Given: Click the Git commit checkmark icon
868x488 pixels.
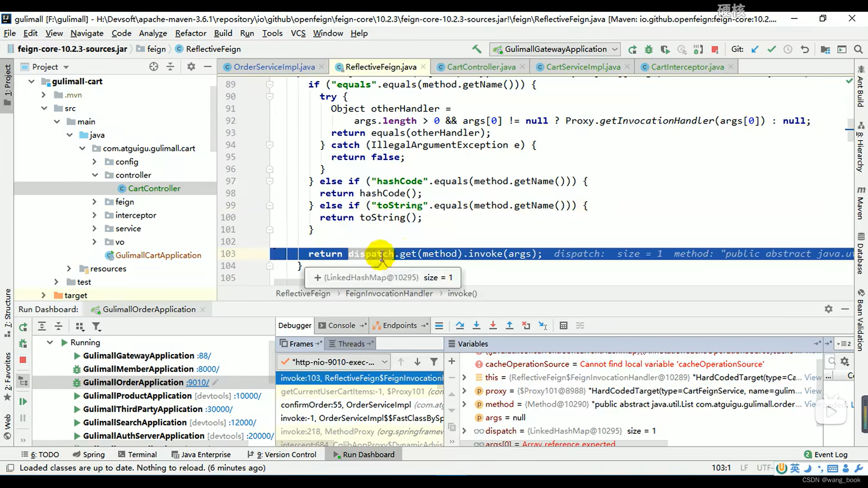Looking at the screenshot, I should pyautogui.click(x=771, y=49).
